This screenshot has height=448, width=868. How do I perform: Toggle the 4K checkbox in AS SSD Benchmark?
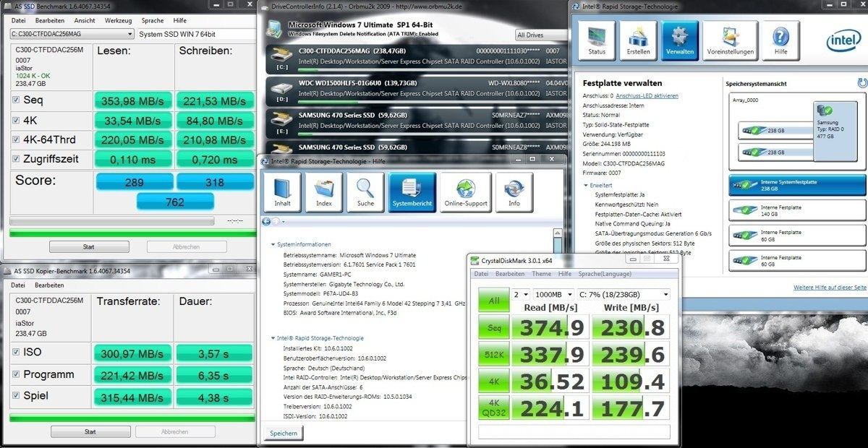click(x=16, y=119)
